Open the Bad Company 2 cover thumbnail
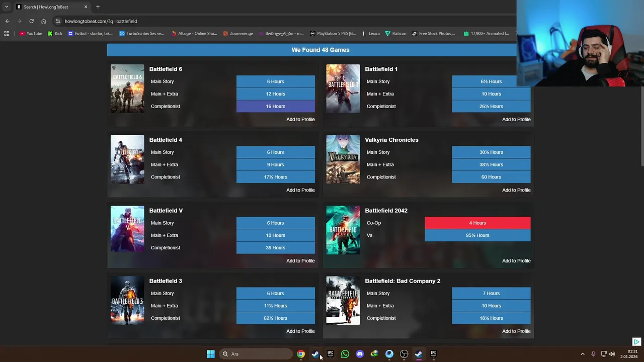This screenshot has height=362, width=644. 343,300
